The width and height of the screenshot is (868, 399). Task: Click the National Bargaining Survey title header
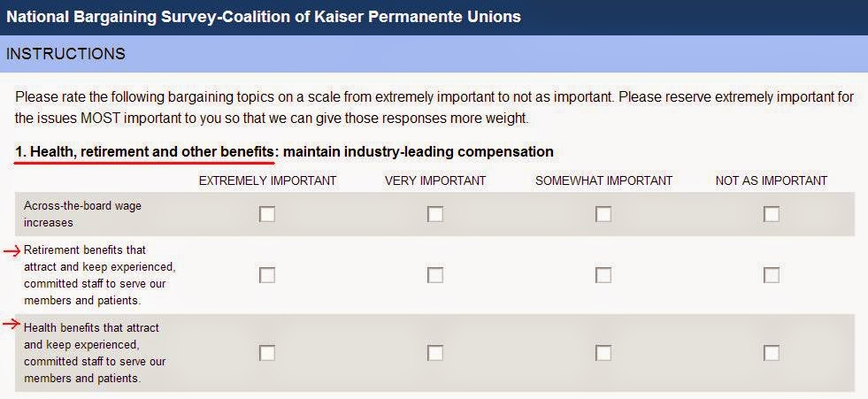pyautogui.click(x=264, y=17)
